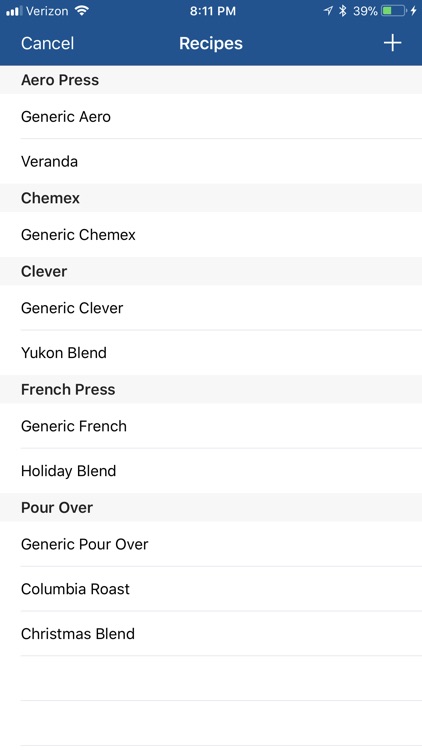Pick the Christmas Blend recipe
422x750 pixels.
pyautogui.click(x=211, y=633)
